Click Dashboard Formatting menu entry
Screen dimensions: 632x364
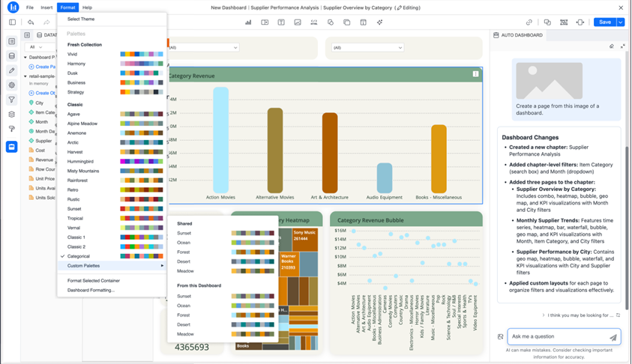pyautogui.click(x=91, y=290)
